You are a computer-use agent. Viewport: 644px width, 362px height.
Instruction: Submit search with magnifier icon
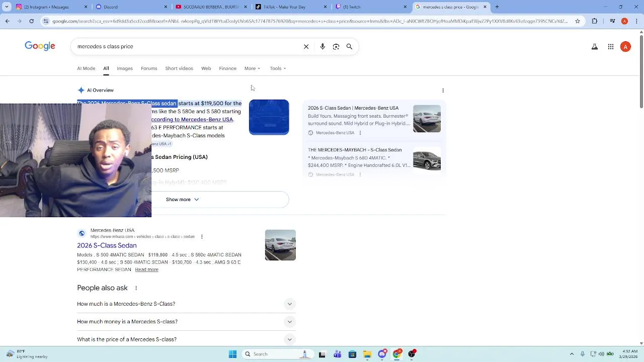point(349,46)
